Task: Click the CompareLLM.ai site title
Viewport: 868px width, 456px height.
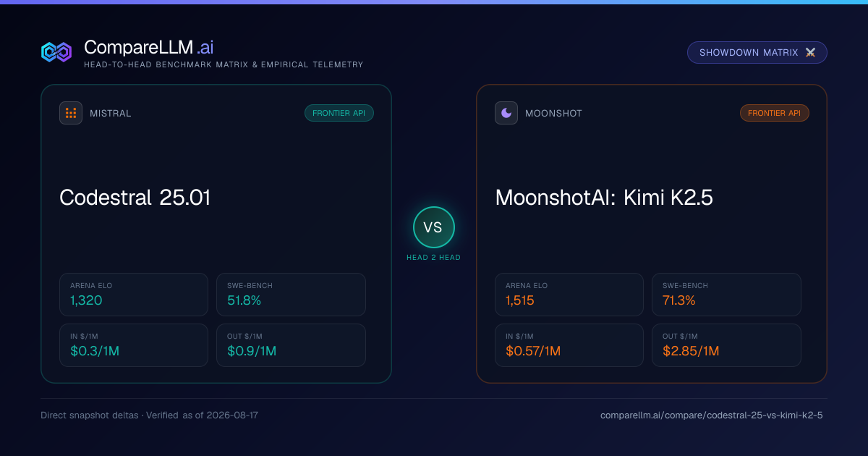Action: click(x=149, y=47)
